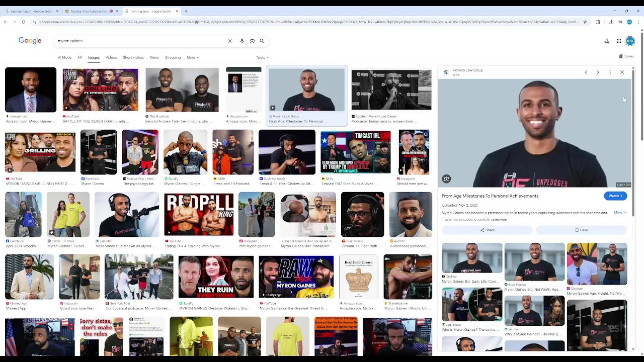
Task: Open the Google apps grid
Action: [619, 41]
